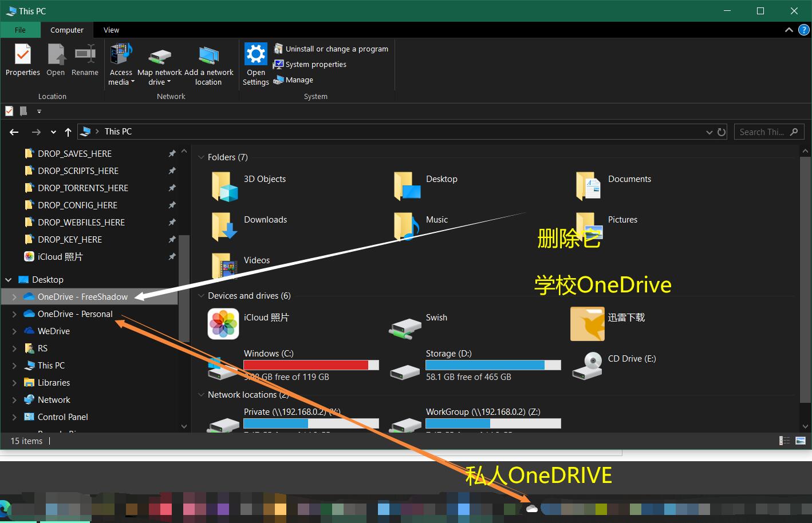
Task: Expand the RS tree node
Action: pos(14,348)
